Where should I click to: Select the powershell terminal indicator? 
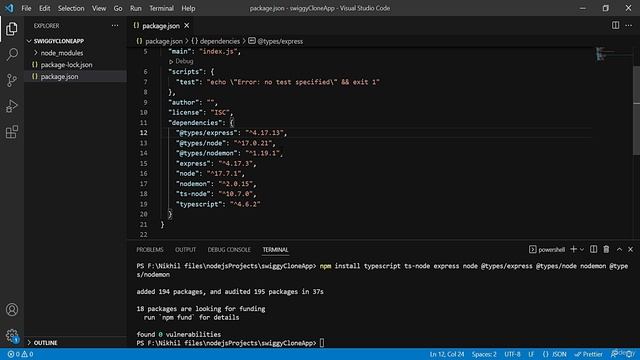[547, 249]
